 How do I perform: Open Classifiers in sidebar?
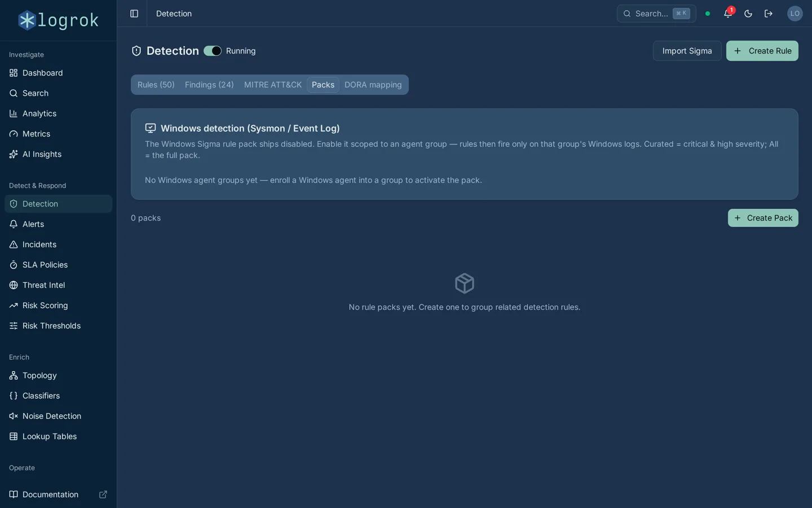58,396
